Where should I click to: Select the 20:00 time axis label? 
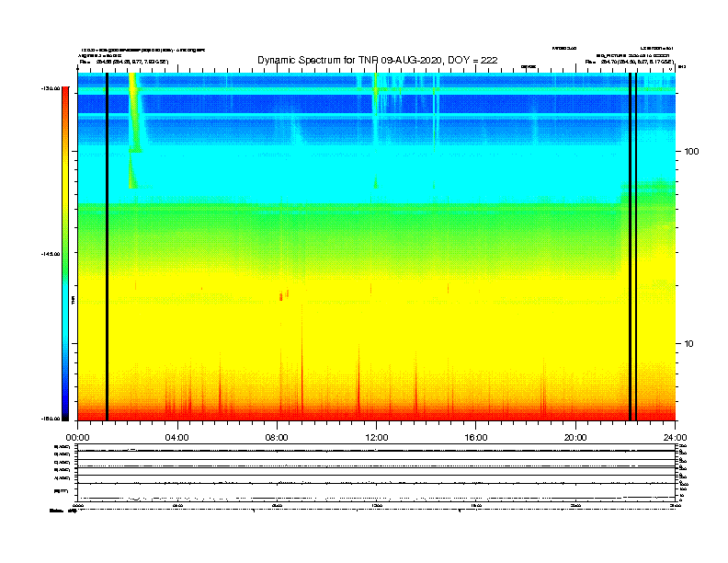575,438
